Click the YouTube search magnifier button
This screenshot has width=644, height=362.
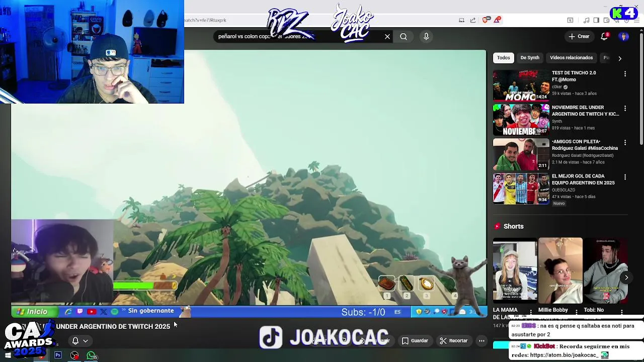(404, 36)
